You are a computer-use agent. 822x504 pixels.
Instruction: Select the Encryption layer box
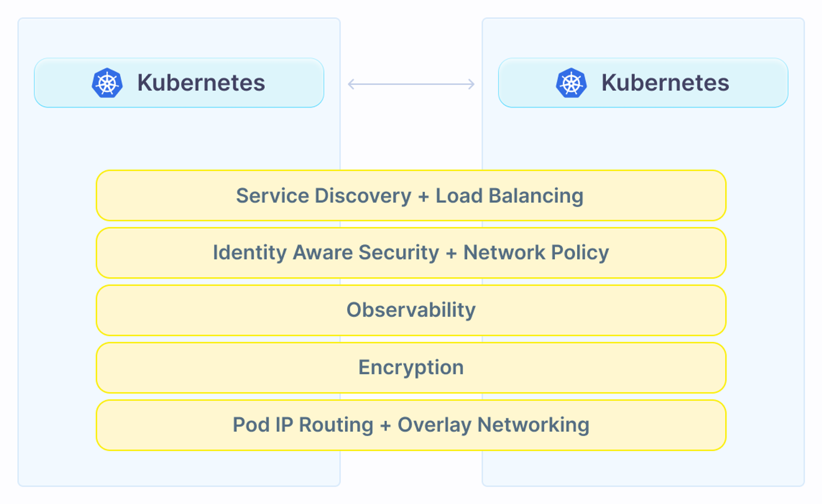coord(411,367)
